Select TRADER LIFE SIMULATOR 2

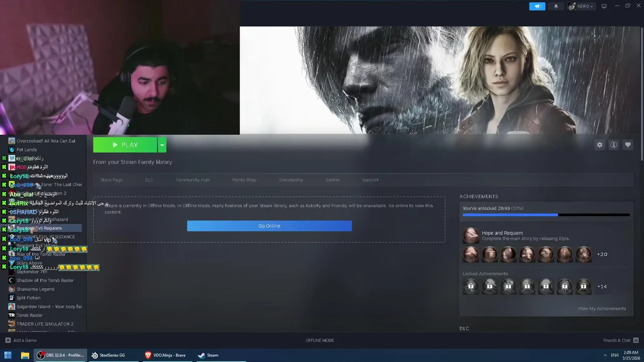pos(45,324)
